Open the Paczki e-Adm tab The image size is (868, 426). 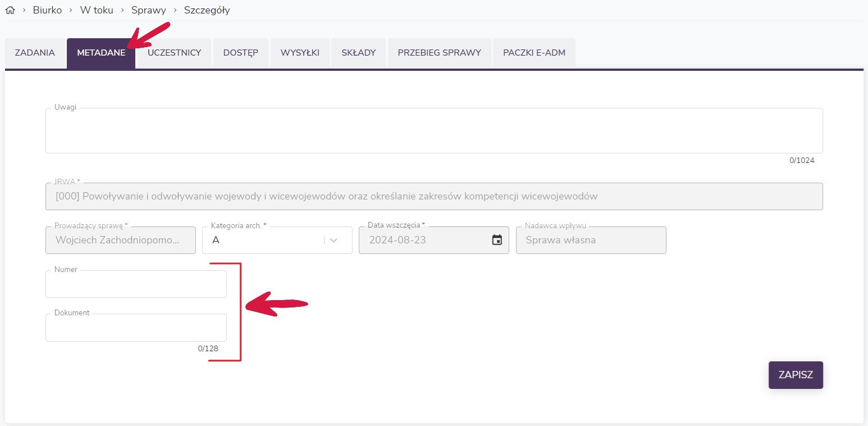[x=534, y=53]
